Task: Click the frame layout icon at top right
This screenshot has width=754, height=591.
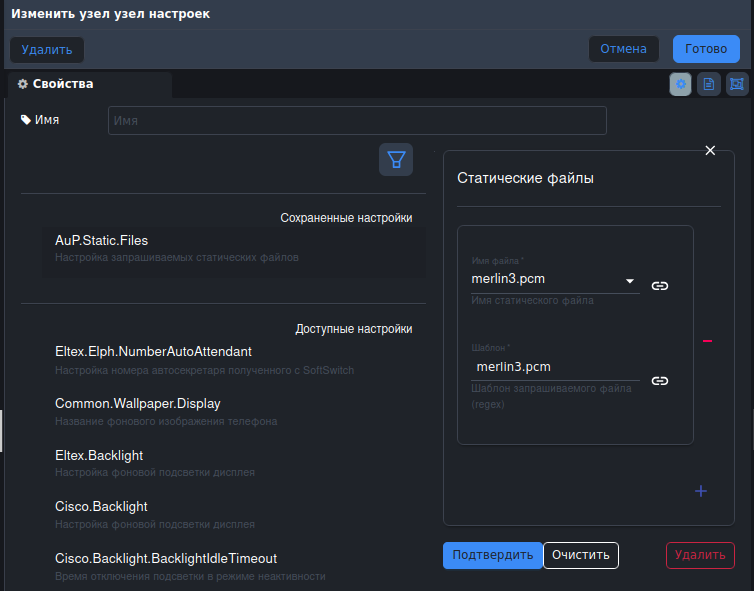Action: point(737,85)
